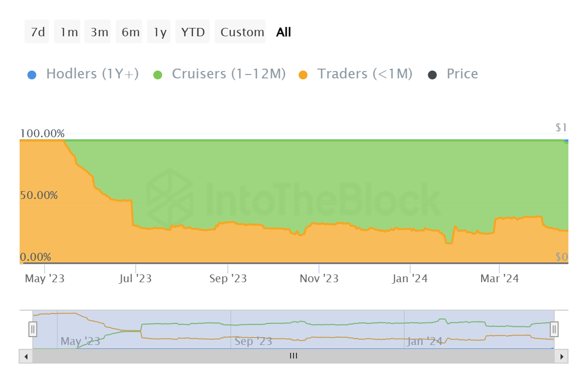Click the dark Price legend dot
The width and height of the screenshot is (588, 392).
click(x=432, y=75)
